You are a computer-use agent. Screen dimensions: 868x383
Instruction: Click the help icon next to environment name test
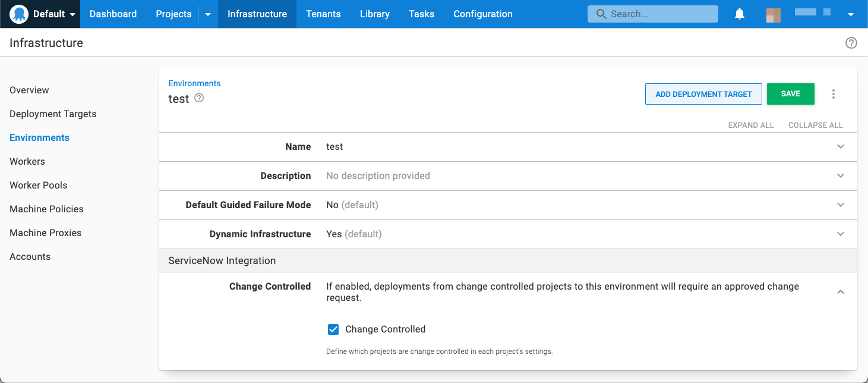(x=198, y=98)
